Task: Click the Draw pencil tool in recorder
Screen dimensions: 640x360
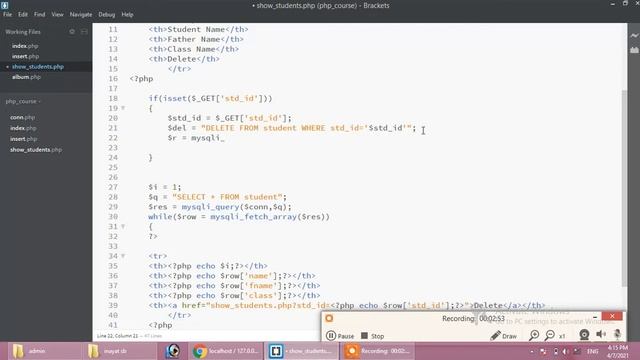Action: point(503,336)
